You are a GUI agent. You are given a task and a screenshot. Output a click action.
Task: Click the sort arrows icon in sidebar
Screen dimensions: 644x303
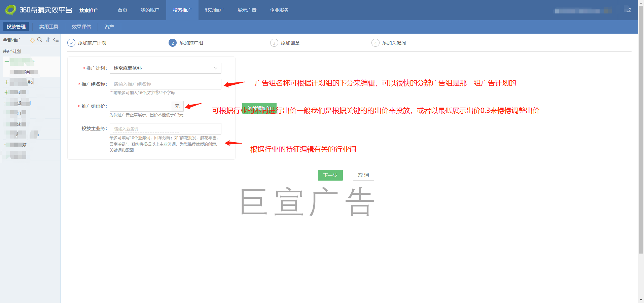48,40
